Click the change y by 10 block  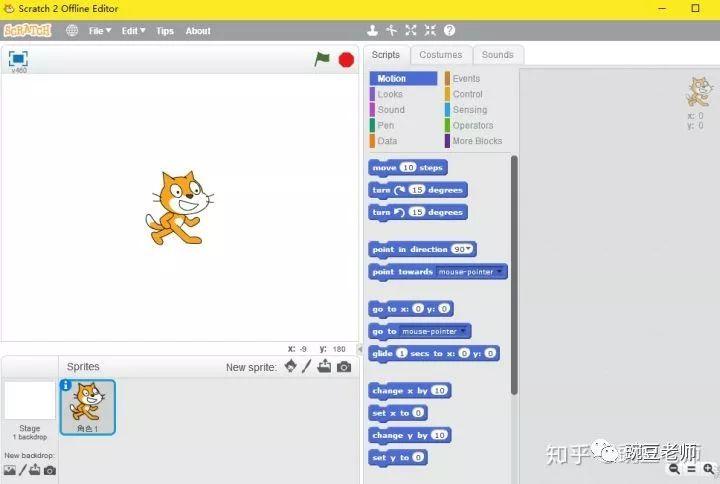coord(410,435)
